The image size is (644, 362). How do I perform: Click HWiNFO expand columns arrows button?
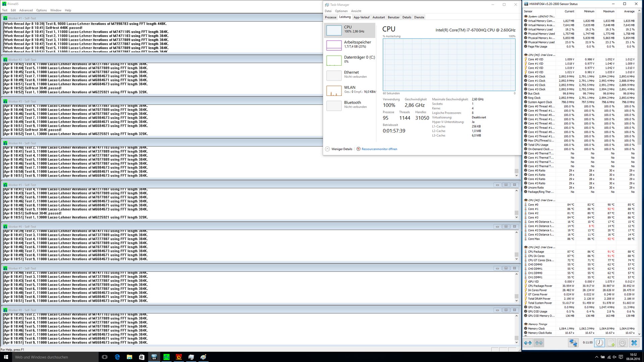point(528,343)
